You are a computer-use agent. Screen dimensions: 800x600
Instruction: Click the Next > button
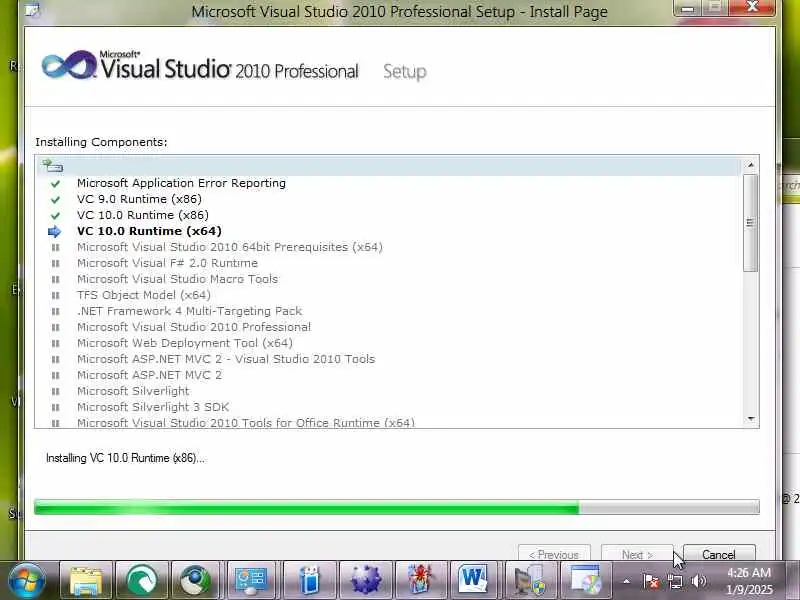[637, 554]
